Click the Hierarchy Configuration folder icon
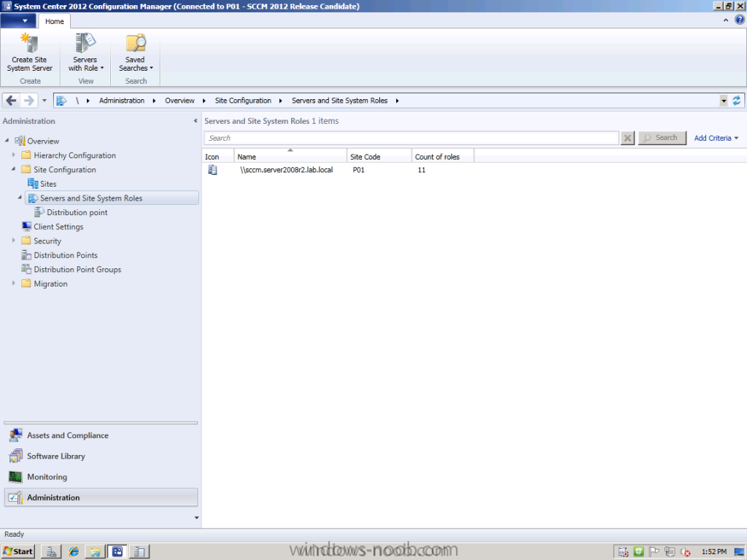Screen dimensions: 747x560 click(26, 155)
